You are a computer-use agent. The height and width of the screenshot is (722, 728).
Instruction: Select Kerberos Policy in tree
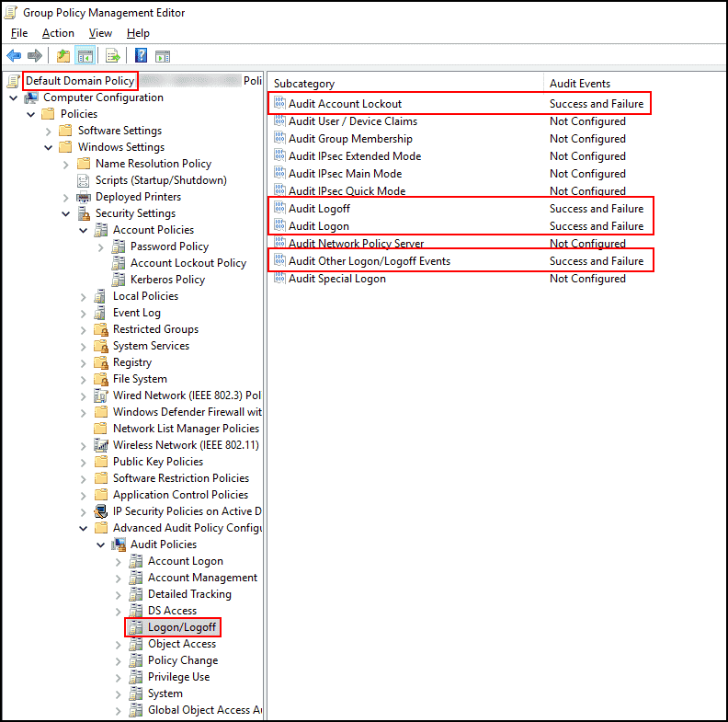(167, 280)
